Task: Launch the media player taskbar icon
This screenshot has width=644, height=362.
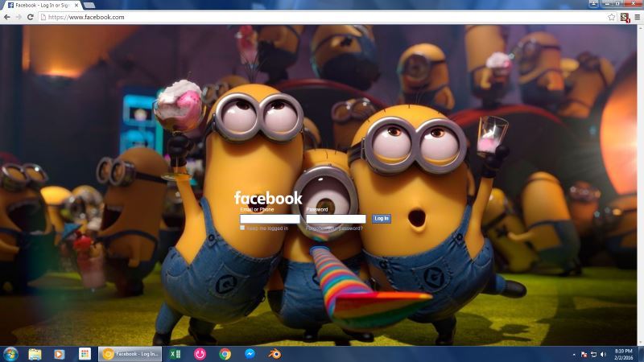Action: (x=60, y=354)
